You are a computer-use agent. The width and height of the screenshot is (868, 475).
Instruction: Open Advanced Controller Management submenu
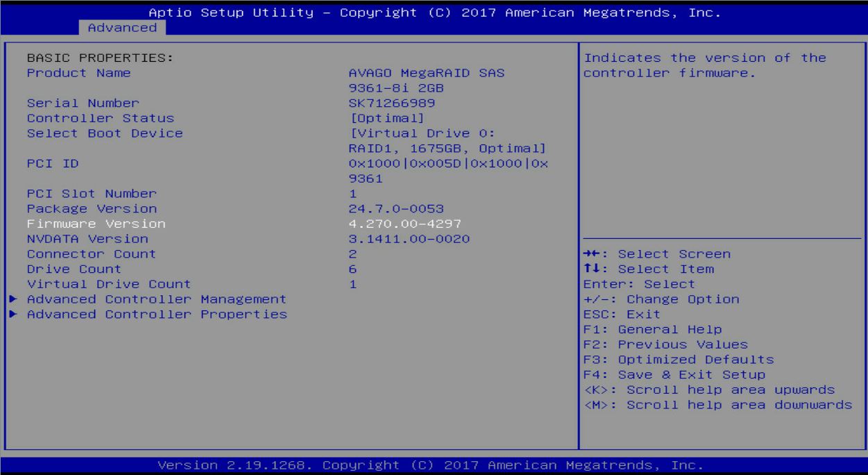(157, 299)
